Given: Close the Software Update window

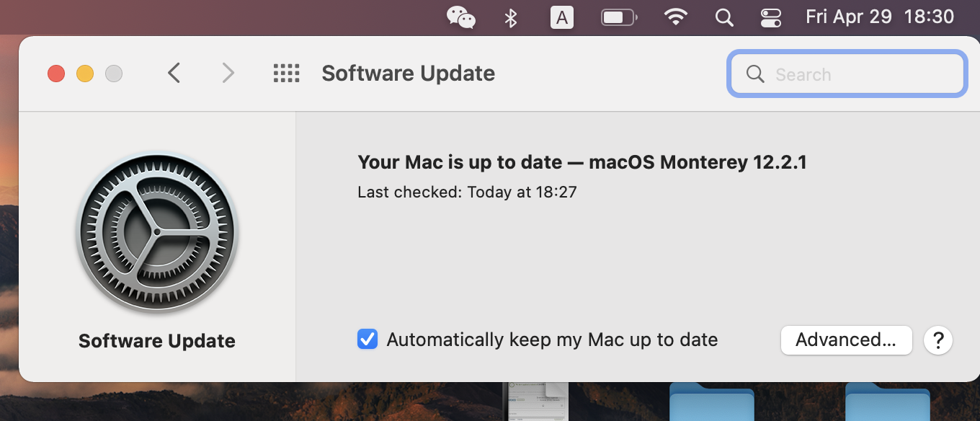Looking at the screenshot, I should pos(56,74).
